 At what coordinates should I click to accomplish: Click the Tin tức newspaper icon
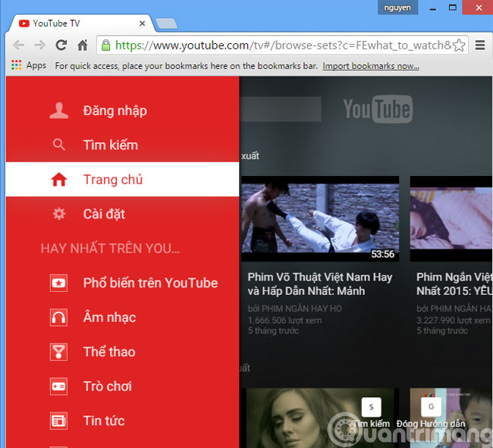point(58,421)
